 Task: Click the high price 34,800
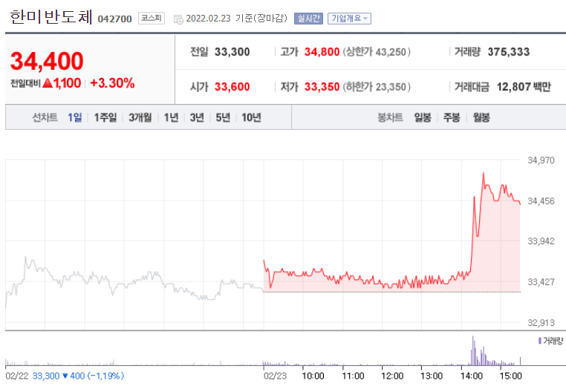pos(322,52)
